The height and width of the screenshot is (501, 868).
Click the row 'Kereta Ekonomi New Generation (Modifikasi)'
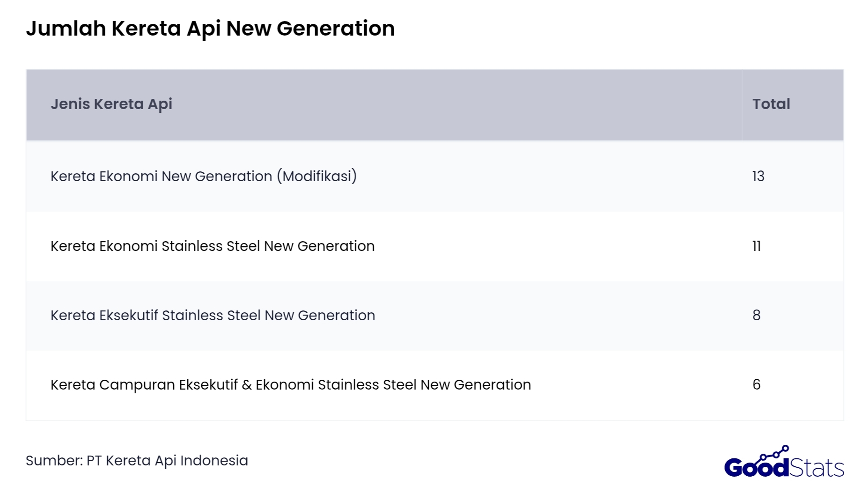click(204, 177)
